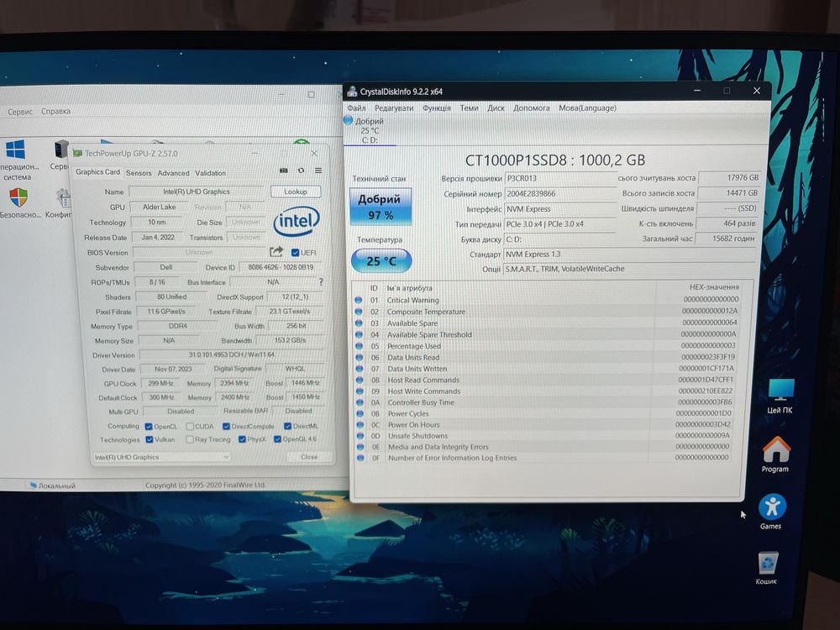Click the Lookup button
Screen dimensions: 840x630
295,192
